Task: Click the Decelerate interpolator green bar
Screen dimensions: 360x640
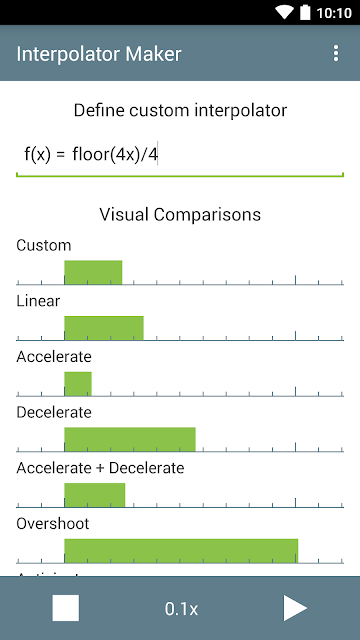Action: pyautogui.click(x=130, y=439)
